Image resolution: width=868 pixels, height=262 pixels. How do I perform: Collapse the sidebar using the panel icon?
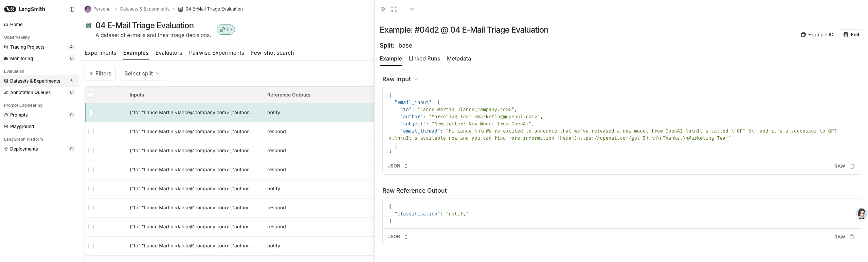coord(72,9)
